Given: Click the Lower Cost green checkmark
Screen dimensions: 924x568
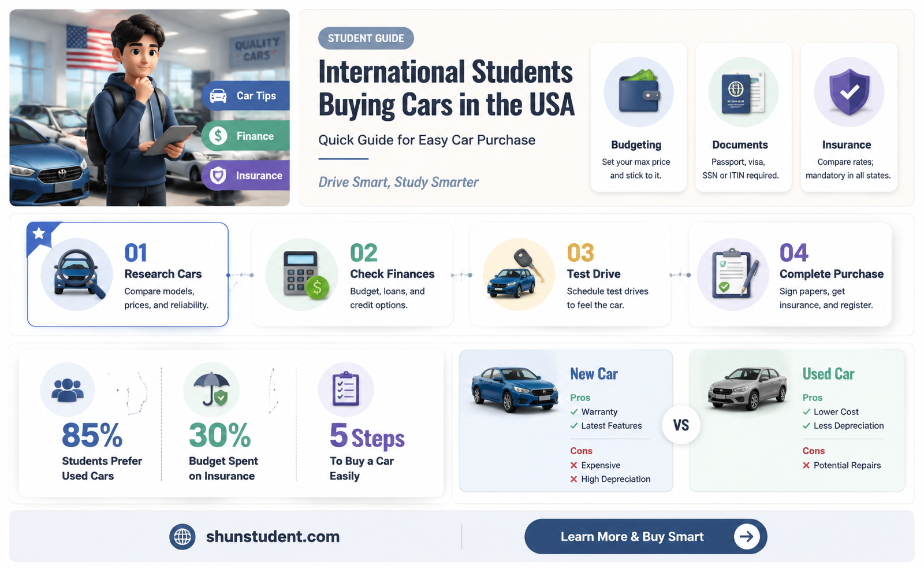Looking at the screenshot, I should (806, 412).
